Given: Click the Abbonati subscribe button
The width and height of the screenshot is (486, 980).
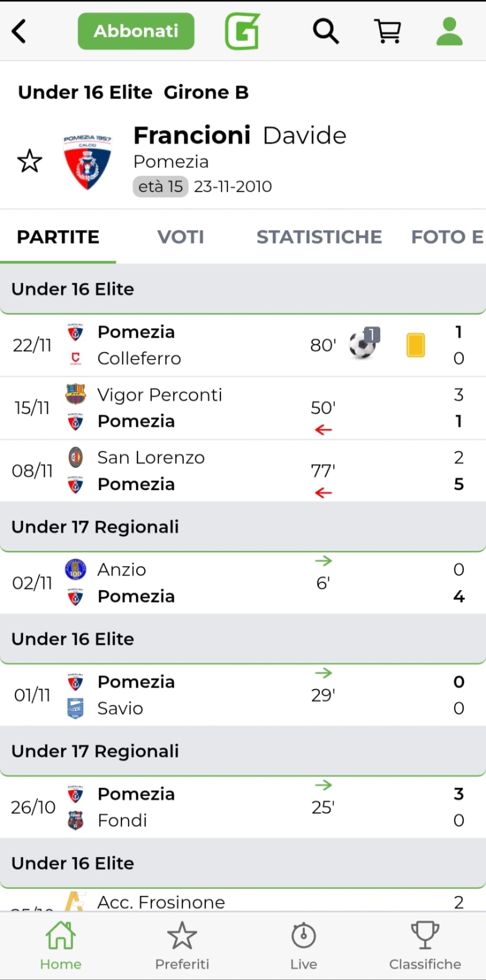Looking at the screenshot, I should [x=136, y=31].
